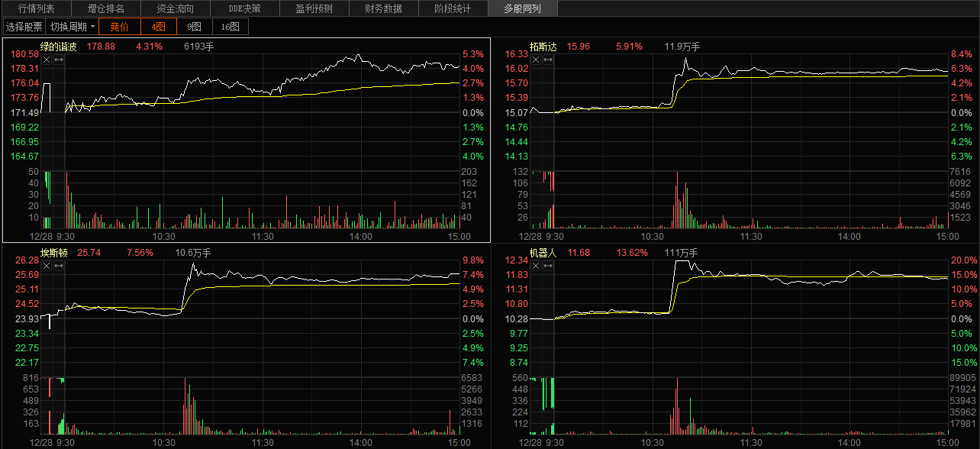Click the 89905 volume axis label
This screenshot has width=980, height=449.
click(x=964, y=378)
